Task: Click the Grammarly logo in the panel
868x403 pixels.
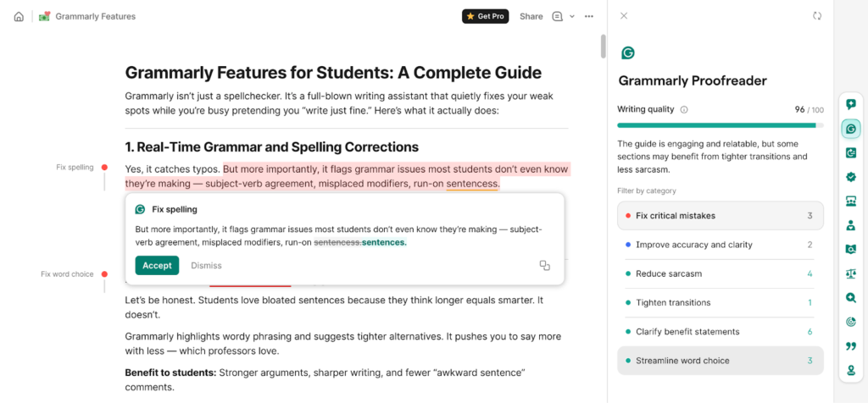Action: point(628,53)
